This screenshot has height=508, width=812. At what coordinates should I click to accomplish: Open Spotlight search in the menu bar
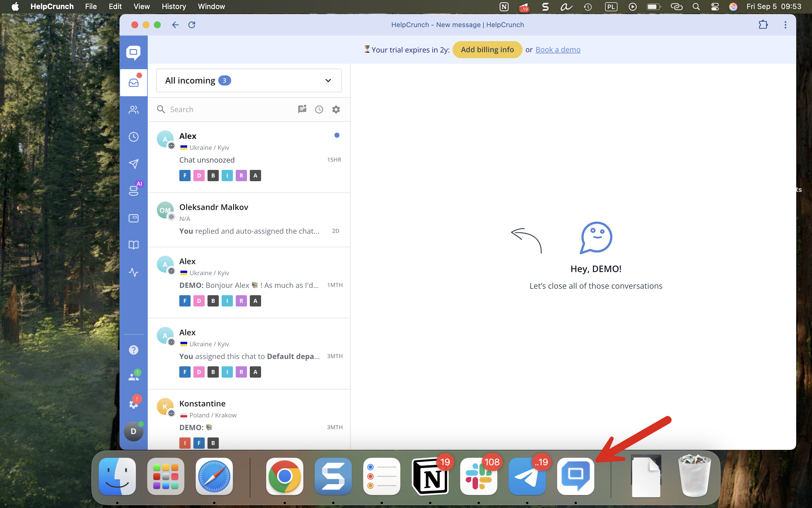(696, 7)
